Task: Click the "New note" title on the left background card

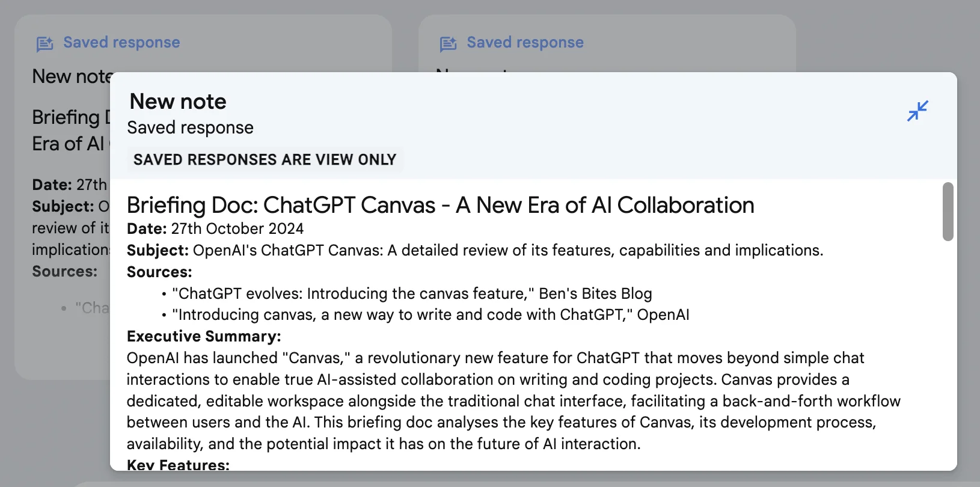Action: coord(72,77)
